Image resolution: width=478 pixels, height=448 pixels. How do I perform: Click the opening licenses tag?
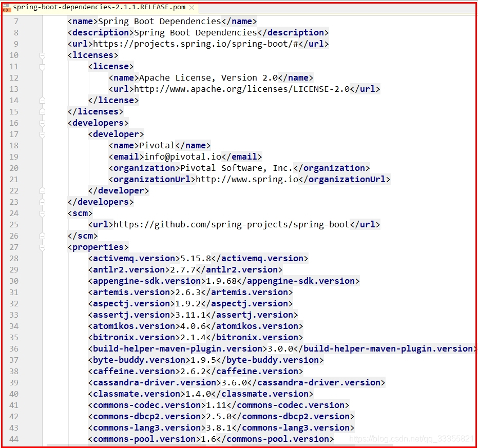[x=92, y=55]
